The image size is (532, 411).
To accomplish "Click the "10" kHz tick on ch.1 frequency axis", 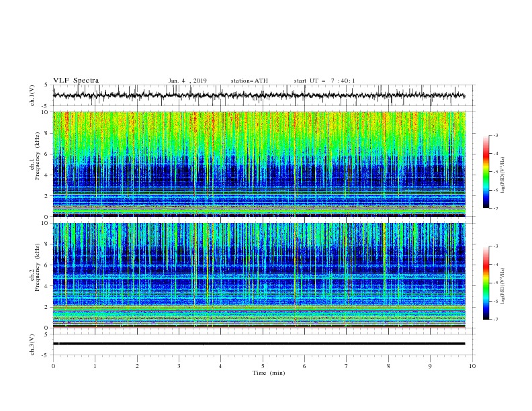I will point(45,112).
